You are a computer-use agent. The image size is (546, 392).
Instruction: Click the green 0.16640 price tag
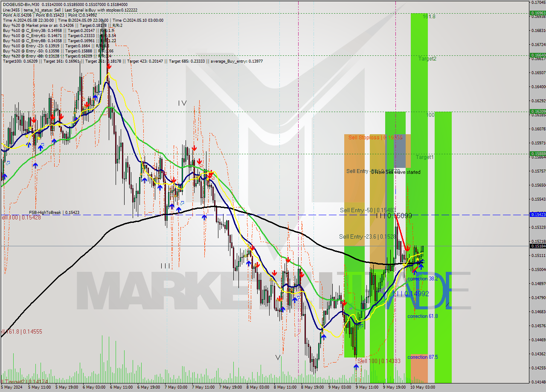coord(537,55)
